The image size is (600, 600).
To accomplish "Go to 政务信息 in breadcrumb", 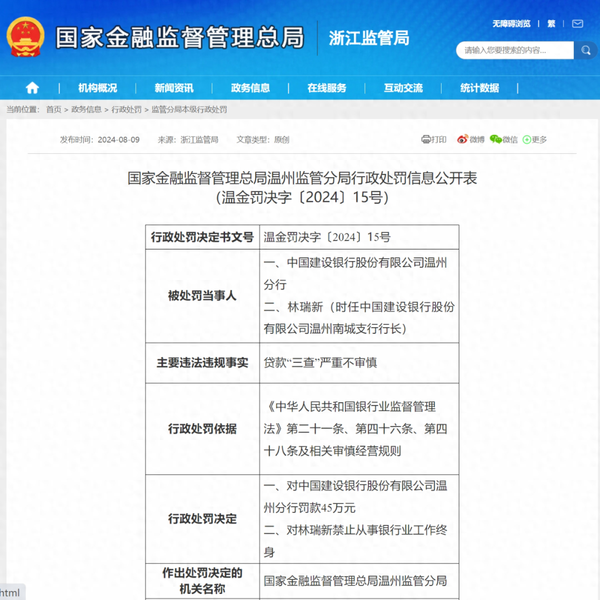I will point(86,109).
